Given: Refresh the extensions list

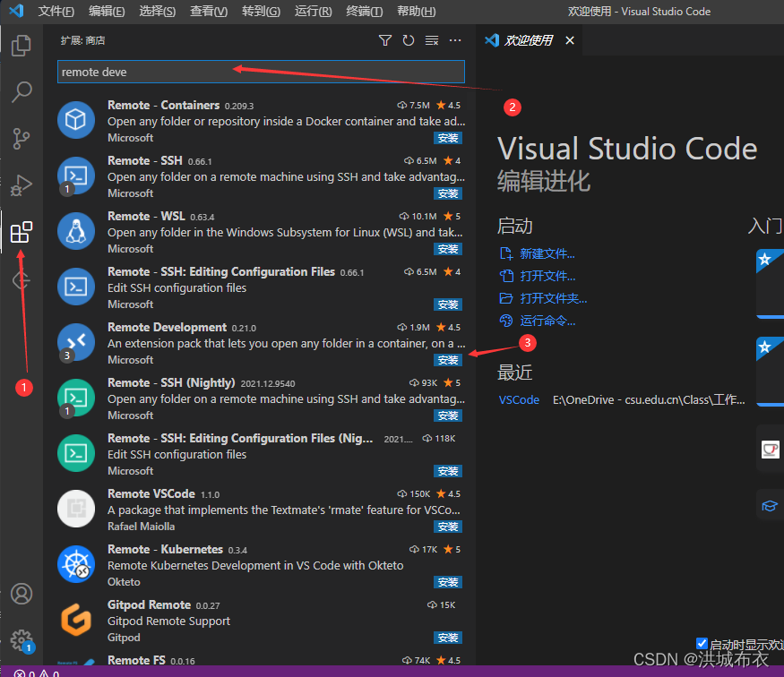Looking at the screenshot, I should [x=409, y=40].
